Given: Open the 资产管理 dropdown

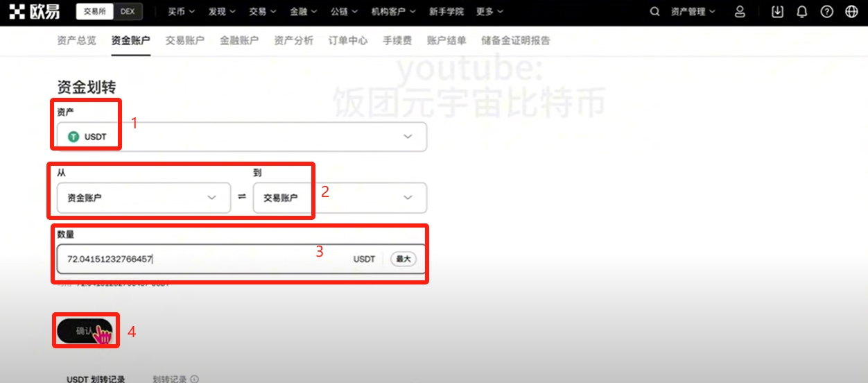Looking at the screenshot, I should 693,12.
